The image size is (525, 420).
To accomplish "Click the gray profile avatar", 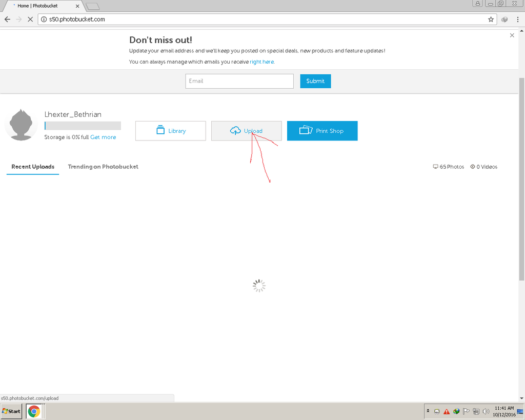I will 21,125.
